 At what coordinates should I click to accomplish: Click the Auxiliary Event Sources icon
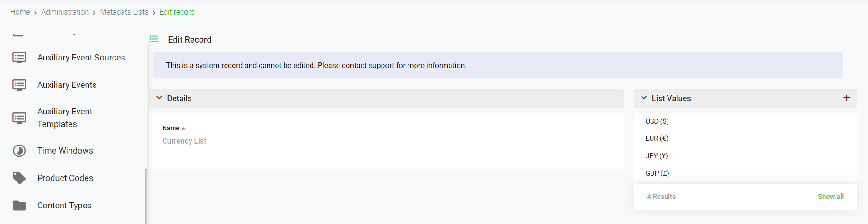pos(19,58)
